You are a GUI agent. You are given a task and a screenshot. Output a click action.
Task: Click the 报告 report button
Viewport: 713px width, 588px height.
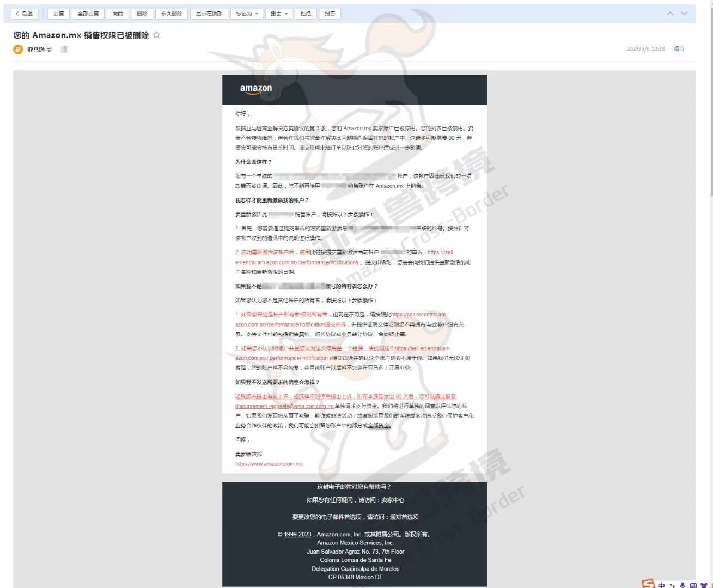click(x=330, y=14)
